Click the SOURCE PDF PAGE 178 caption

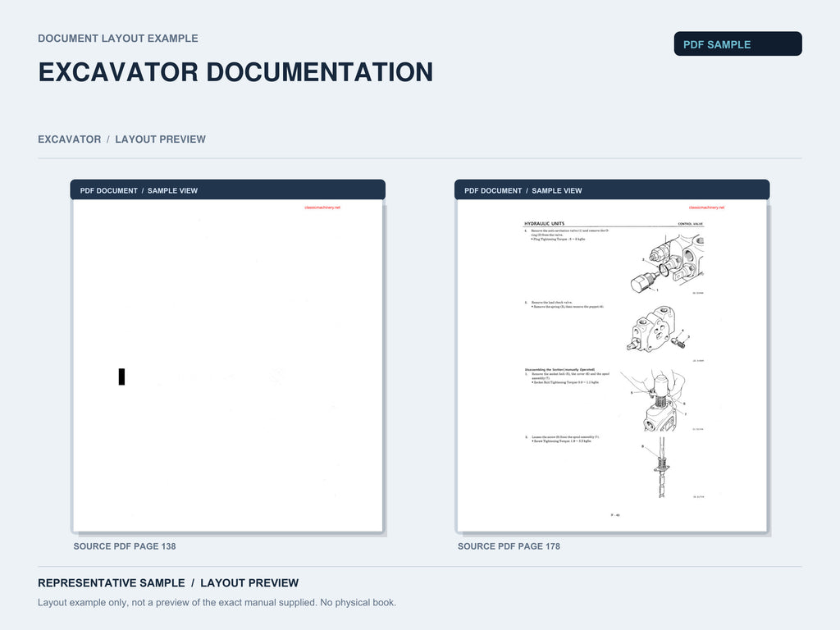509,546
